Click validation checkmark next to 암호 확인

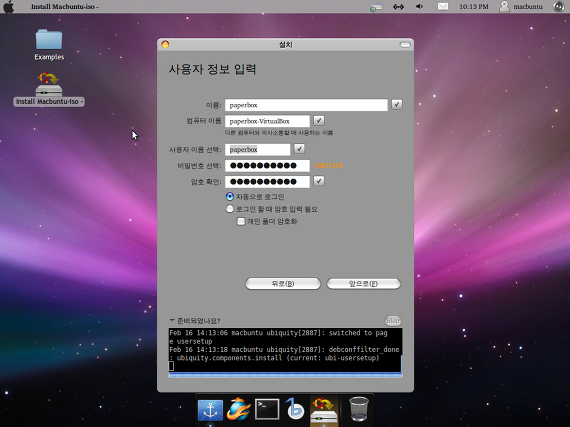[319, 181]
